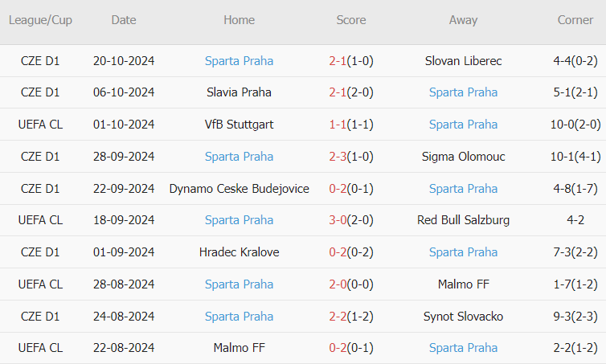Click Malmo FF away team on 28-08-2024
The width and height of the screenshot is (606, 364).
coord(463,284)
